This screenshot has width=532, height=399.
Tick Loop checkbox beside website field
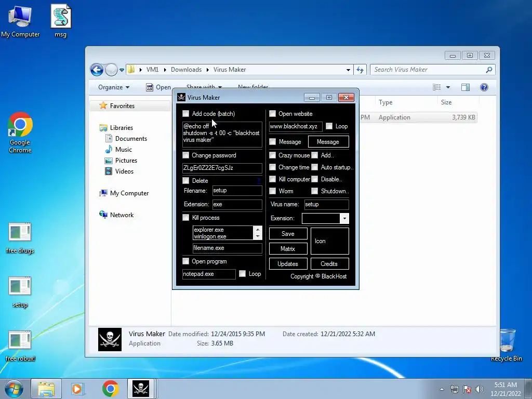click(x=329, y=126)
